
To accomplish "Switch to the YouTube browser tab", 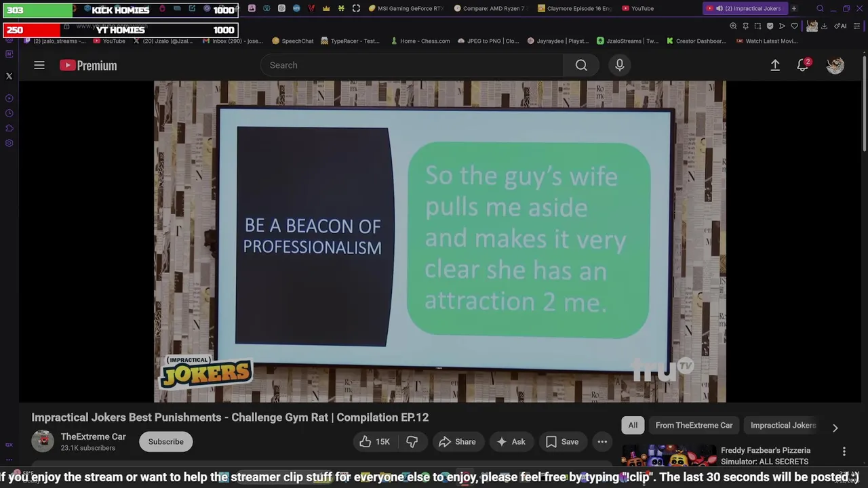I will pyautogui.click(x=637, y=8).
